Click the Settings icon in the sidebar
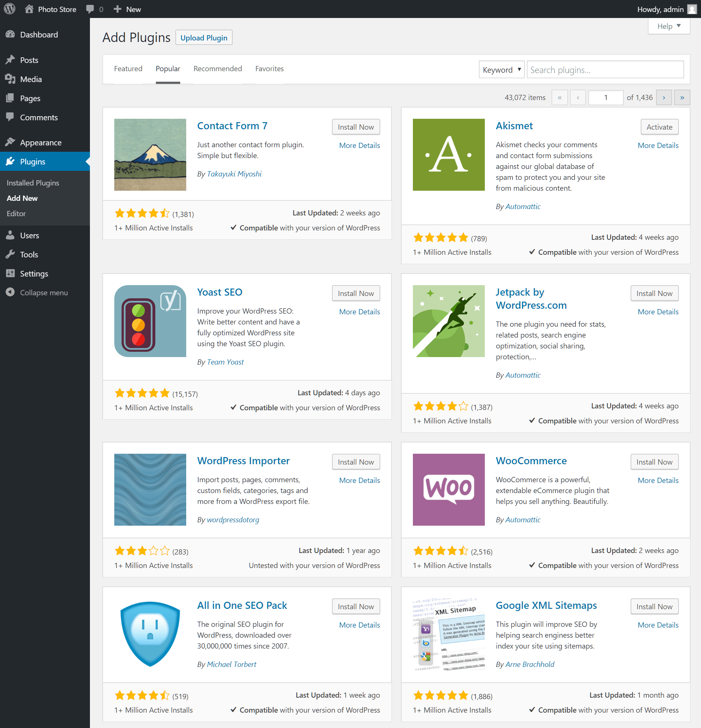The image size is (701, 728). [x=10, y=274]
